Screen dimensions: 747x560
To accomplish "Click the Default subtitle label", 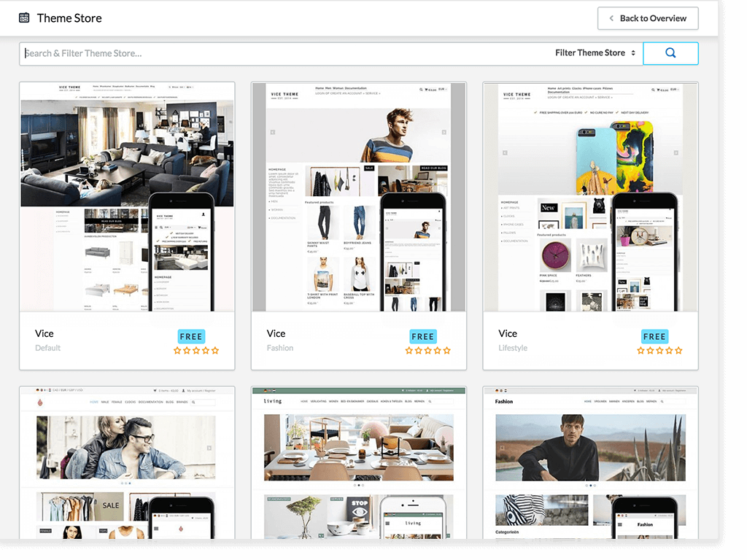I will click(47, 348).
